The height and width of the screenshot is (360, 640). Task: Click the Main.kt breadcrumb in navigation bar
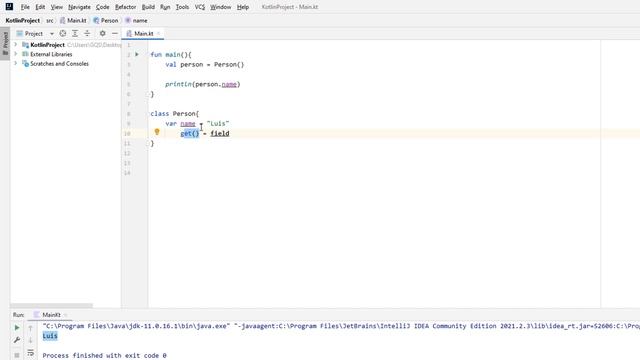point(73,20)
